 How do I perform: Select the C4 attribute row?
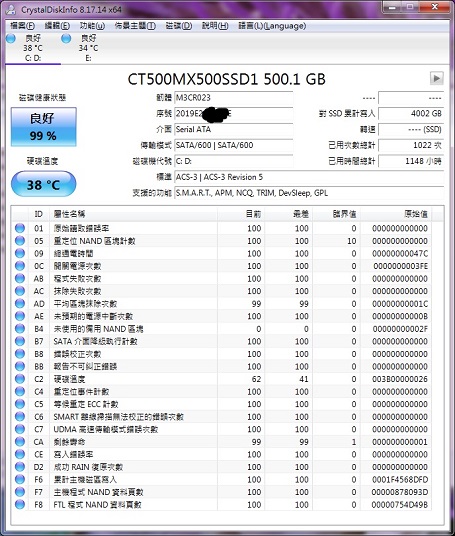[222, 391]
